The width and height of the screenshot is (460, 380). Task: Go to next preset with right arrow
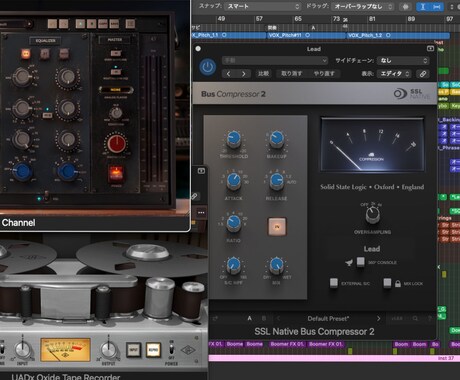pyautogui.click(x=244, y=74)
